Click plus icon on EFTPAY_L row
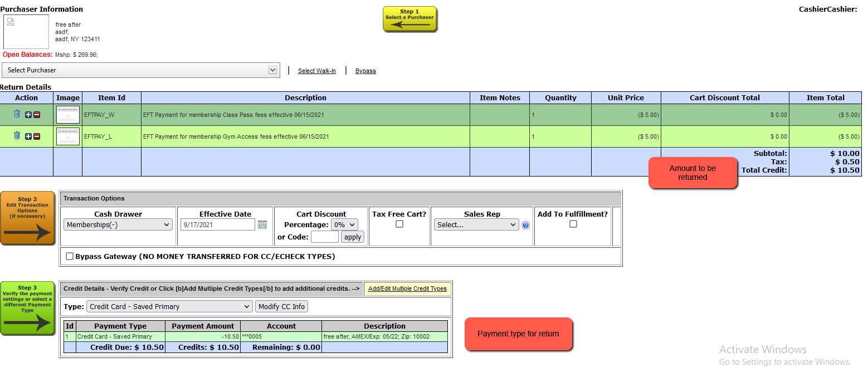The width and height of the screenshot is (868, 367). click(28, 136)
